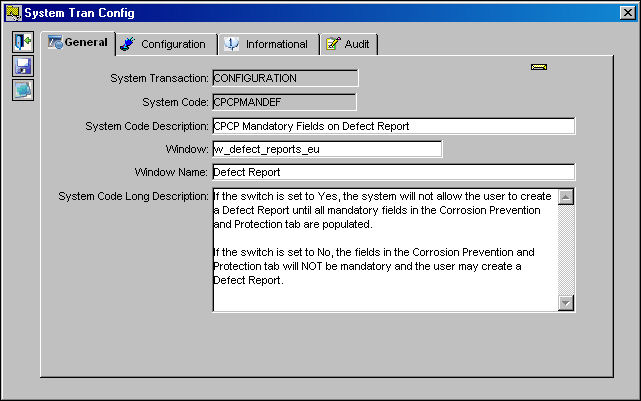
Task: Click the System Code Description field
Action: [x=394, y=126]
